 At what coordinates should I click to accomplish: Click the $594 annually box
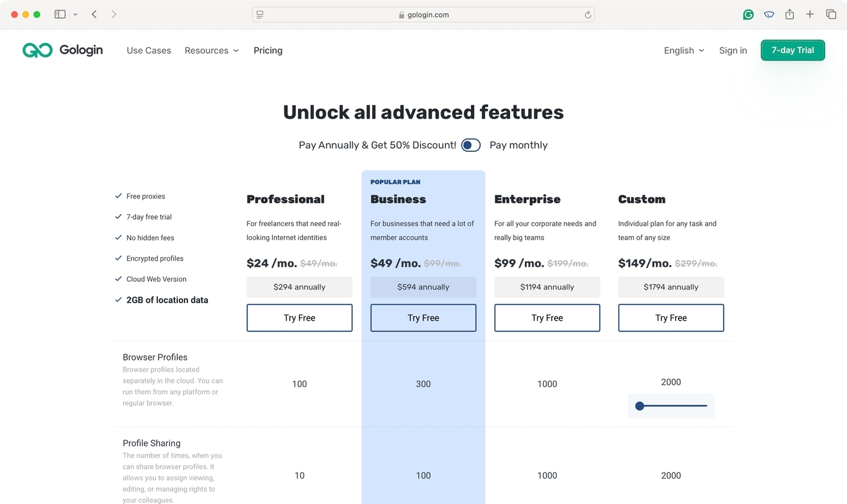423,287
